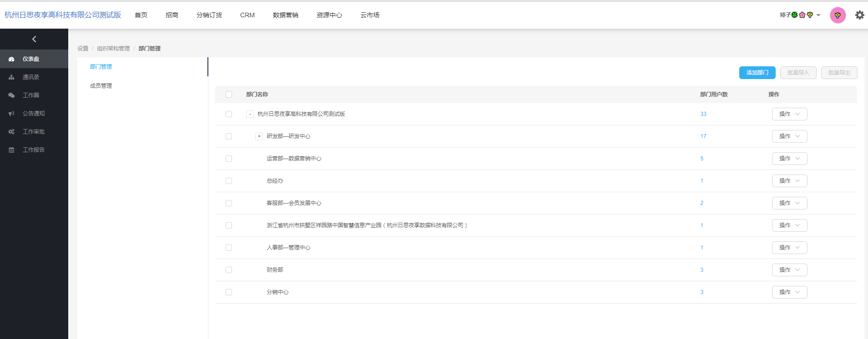Select the 财务部 row checkbox
Image resolution: width=868 pixels, height=339 pixels.
point(229,270)
